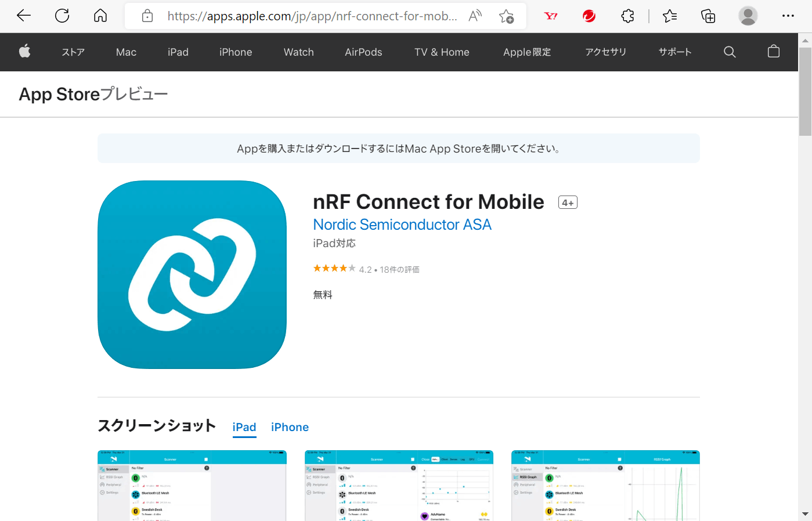The height and width of the screenshot is (521, 812).
Task: Click the 無料 price label
Action: click(x=323, y=295)
